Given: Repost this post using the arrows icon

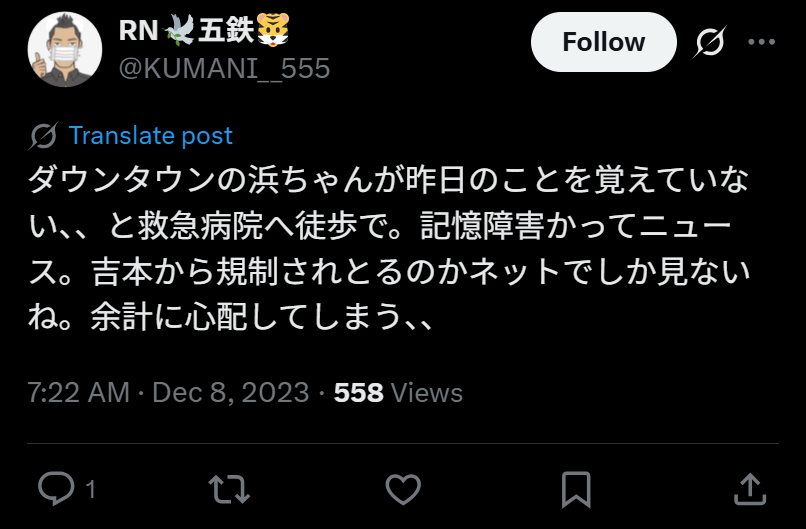Looking at the screenshot, I should pos(229,489).
